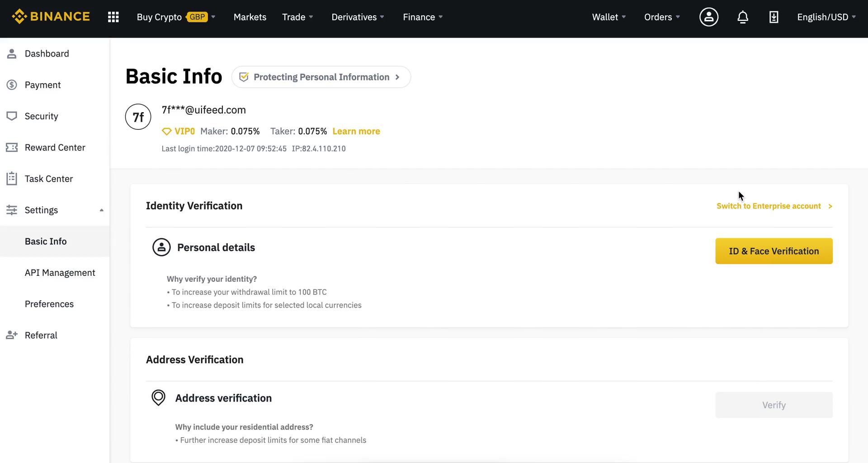Viewport: 868px width, 463px height.
Task: Open API Management settings
Action: point(55,273)
